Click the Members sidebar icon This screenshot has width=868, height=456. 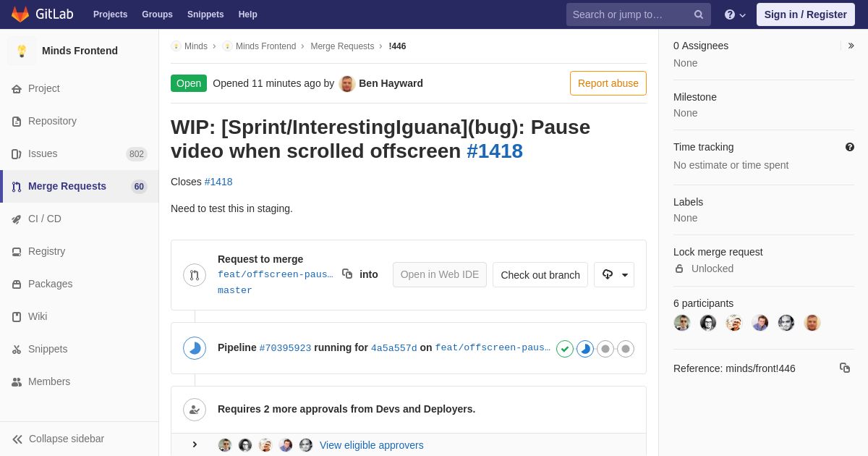(17, 382)
